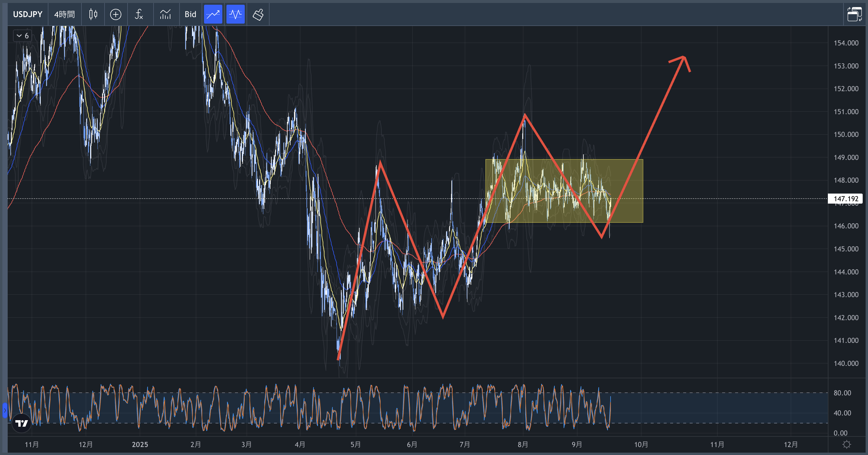The height and width of the screenshot is (455, 868).
Task: Click the TradingView logo
Action: [22, 423]
